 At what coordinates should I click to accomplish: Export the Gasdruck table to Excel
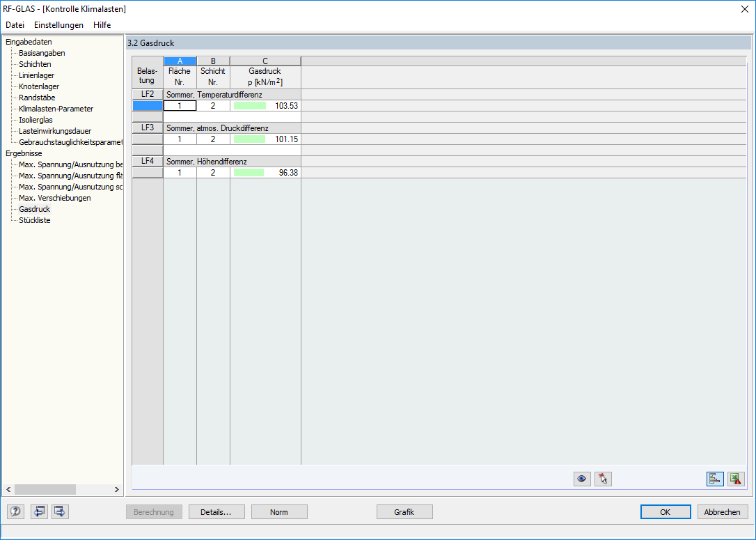(x=736, y=479)
